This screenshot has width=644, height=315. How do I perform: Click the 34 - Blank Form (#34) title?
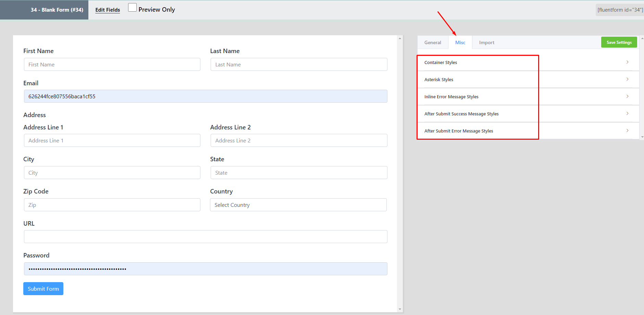pyautogui.click(x=57, y=10)
